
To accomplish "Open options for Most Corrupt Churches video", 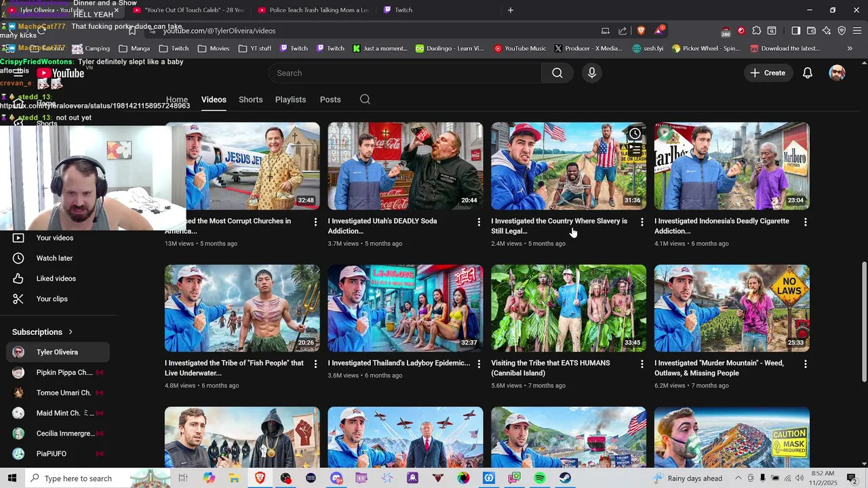I will click(x=315, y=222).
